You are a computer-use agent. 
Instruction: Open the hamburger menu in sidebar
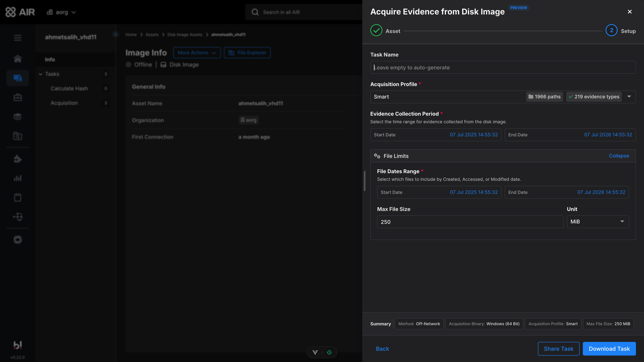(x=18, y=38)
